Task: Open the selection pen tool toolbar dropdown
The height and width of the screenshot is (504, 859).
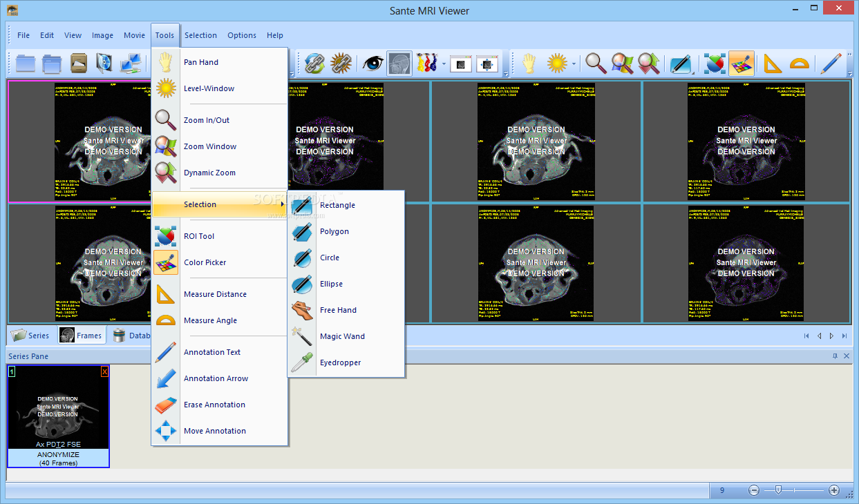Action: pyautogui.click(x=681, y=64)
